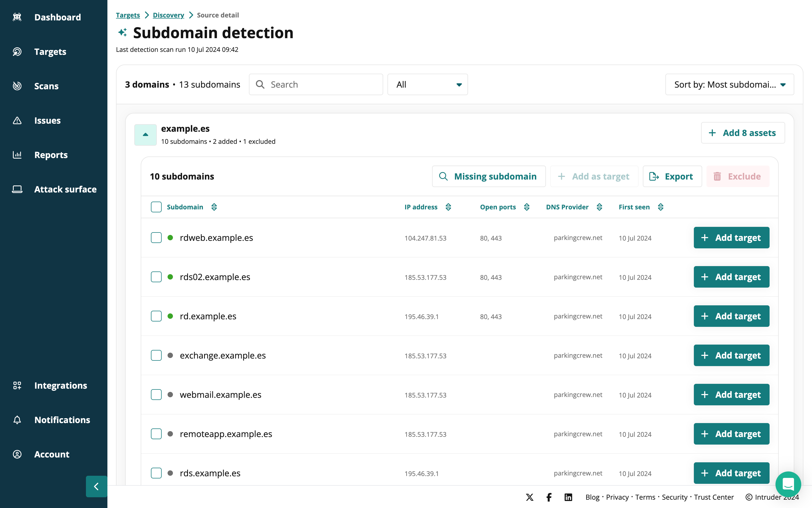Add exchange.example.es as target
812x508 pixels.
pyautogui.click(x=731, y=355)
